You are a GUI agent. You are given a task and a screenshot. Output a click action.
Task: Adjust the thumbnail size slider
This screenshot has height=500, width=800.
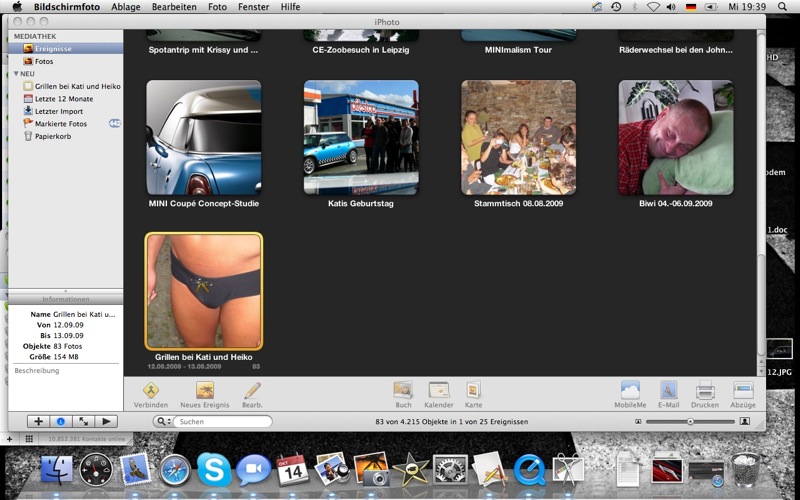[x=689, y=422]
